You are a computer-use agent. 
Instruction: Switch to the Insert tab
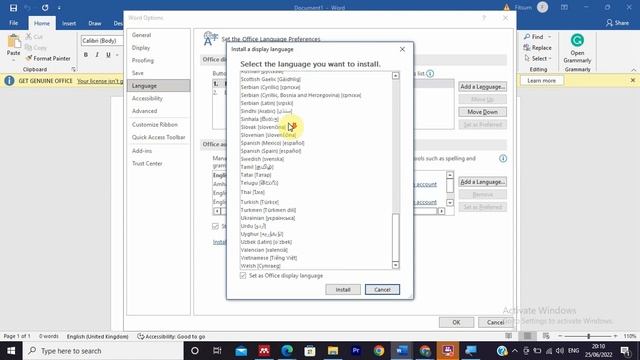[69, 23]
